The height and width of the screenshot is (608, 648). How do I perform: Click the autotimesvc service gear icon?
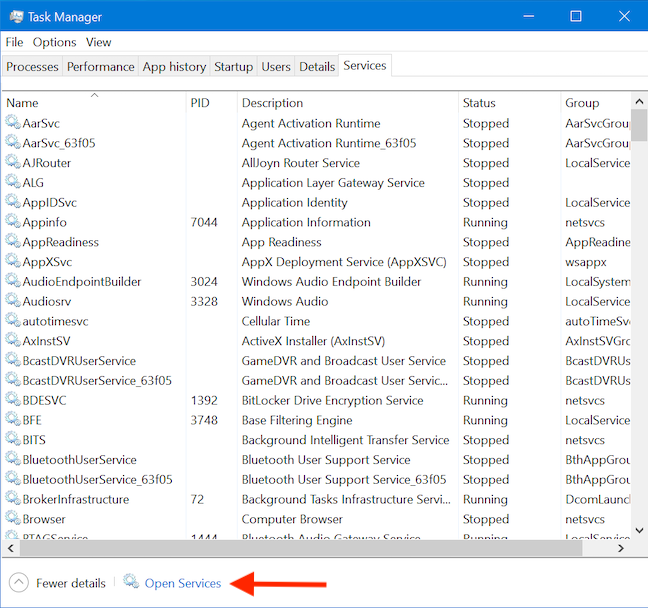(13, 321)
